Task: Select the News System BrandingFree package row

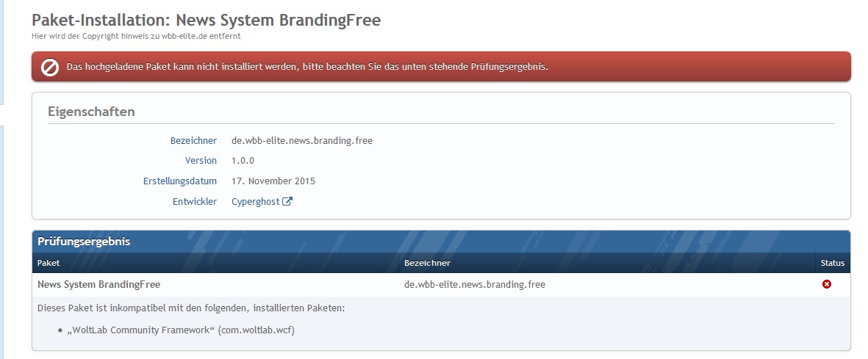Action: 441,284
